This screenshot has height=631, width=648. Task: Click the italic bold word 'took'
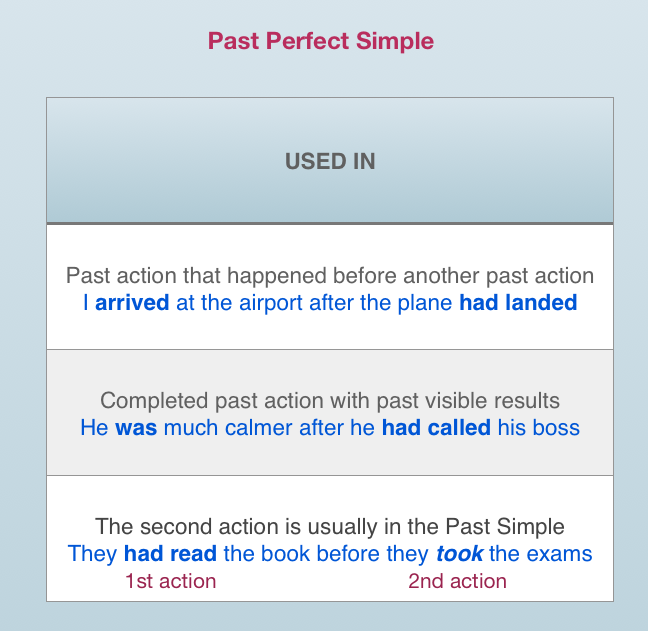click(460, 554)
